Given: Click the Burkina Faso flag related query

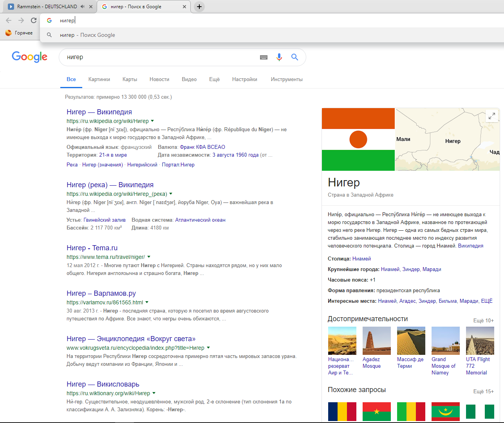Looking at the screenshot, I should tap(377, 412).
